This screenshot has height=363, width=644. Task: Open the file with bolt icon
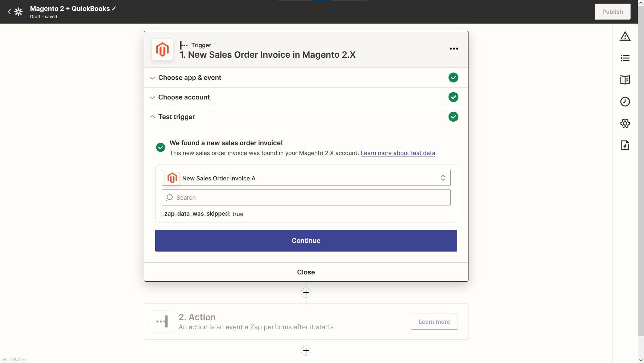[x=625, y=145]
